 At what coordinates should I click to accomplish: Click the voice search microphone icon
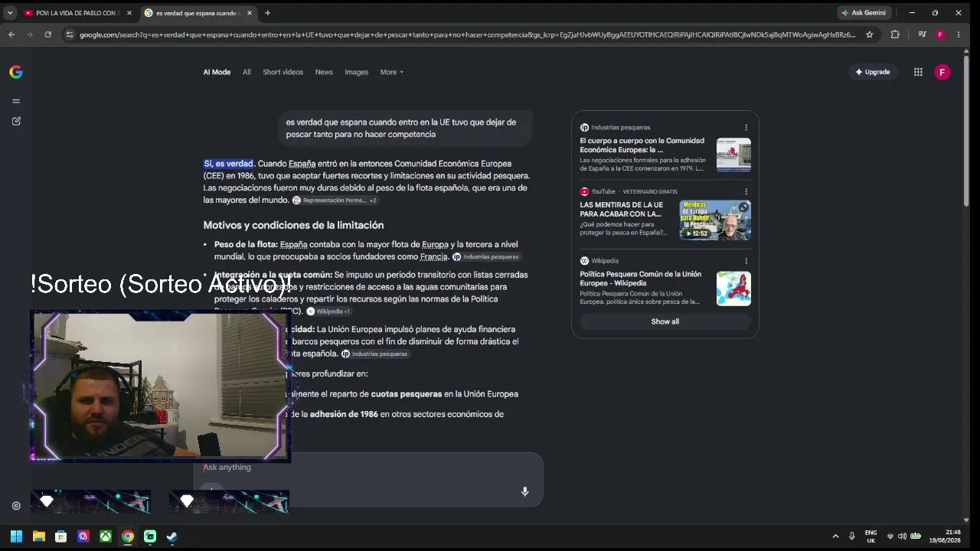click(x=525, y=491)
